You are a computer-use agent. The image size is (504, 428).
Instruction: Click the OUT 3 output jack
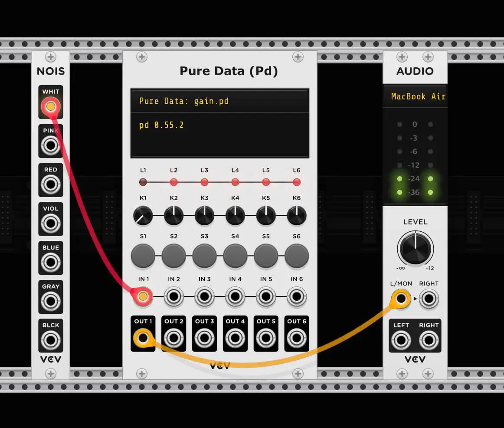(x=204, y=338)
